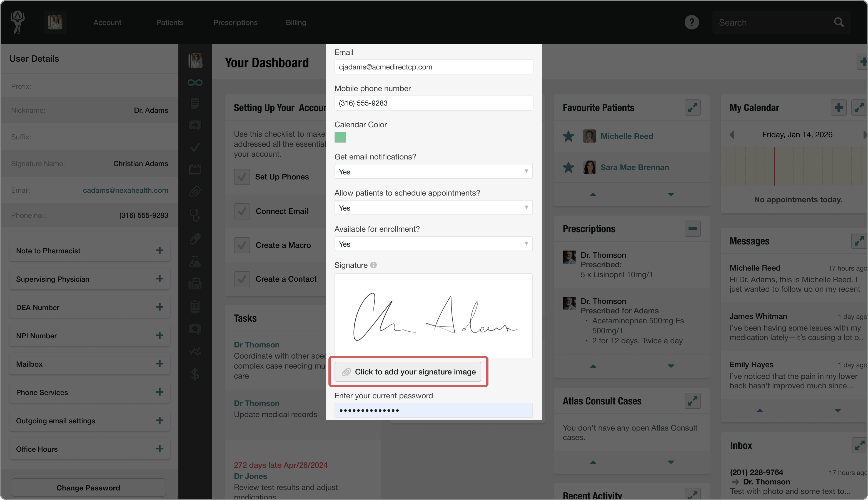Click the cadams@nexahealth.com email link

(125, 190)
